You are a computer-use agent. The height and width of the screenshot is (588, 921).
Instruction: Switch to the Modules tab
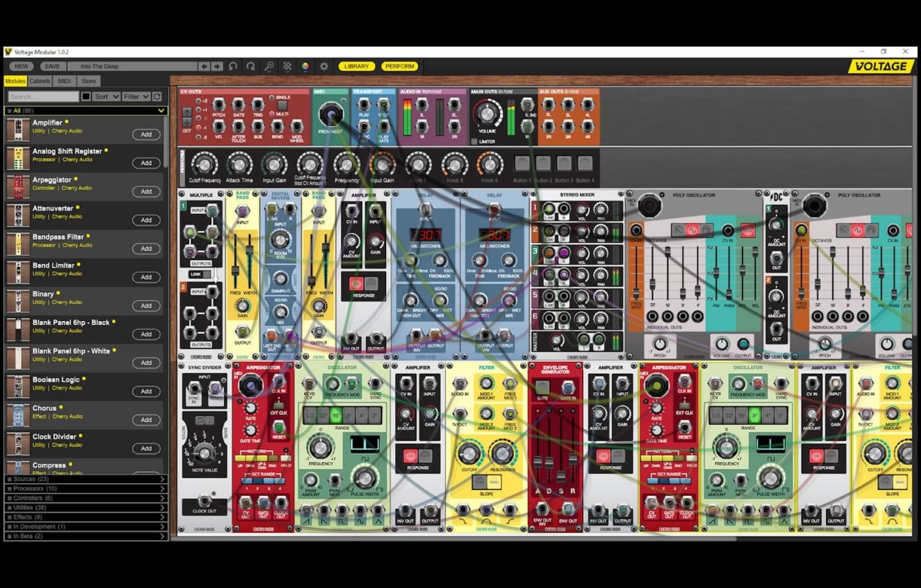[15, 81]
